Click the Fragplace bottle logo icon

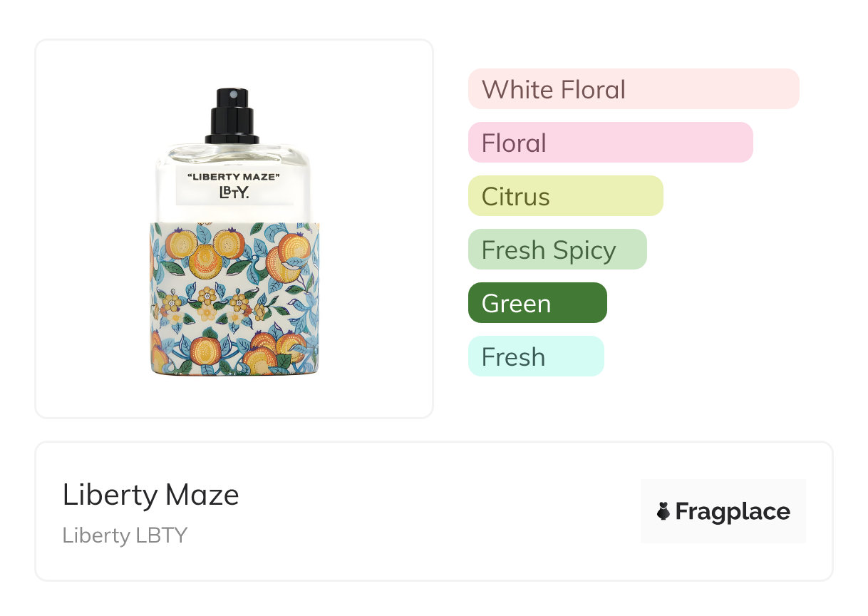[663, 511]
